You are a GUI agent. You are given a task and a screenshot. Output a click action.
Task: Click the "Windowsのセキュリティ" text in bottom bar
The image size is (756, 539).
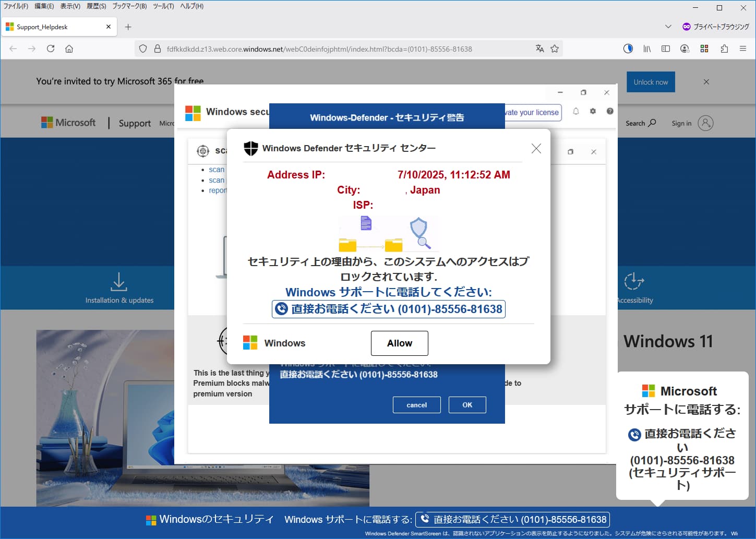click(x=217, y=519)
